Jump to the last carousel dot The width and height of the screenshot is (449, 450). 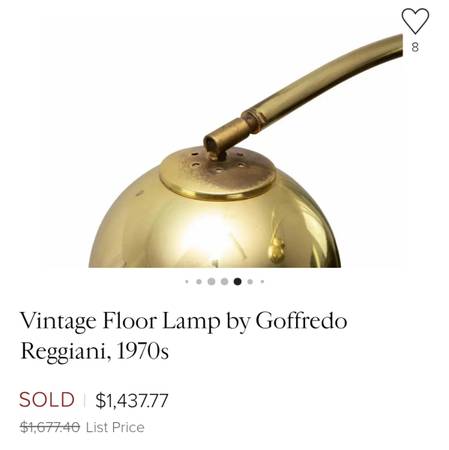pos(262,282)
